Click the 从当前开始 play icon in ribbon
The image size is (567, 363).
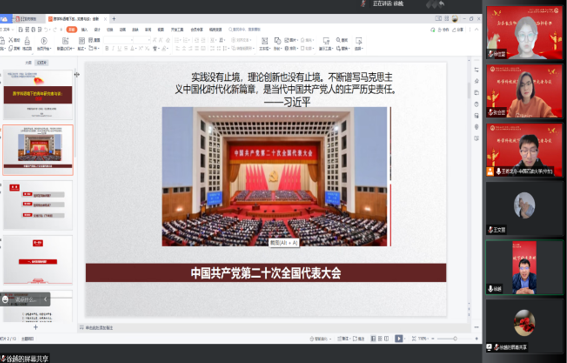[44, 40]
